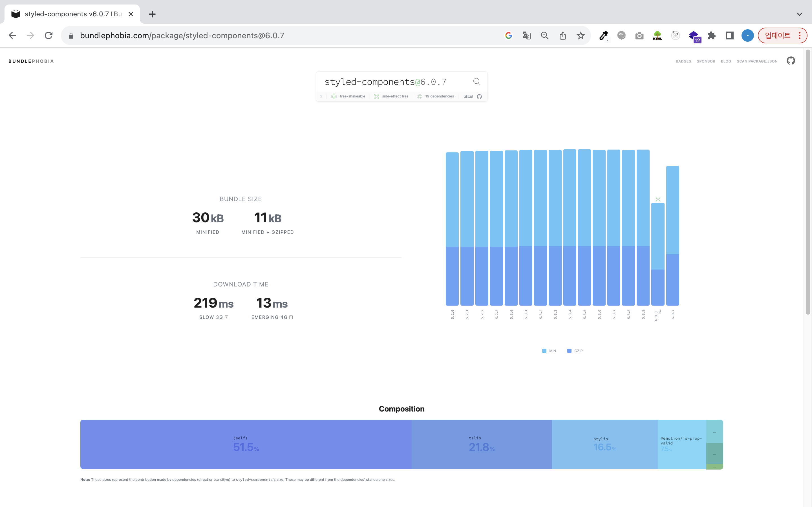Click the package info 'i' icon
This screenshot has width=812, height=507.
321,96
